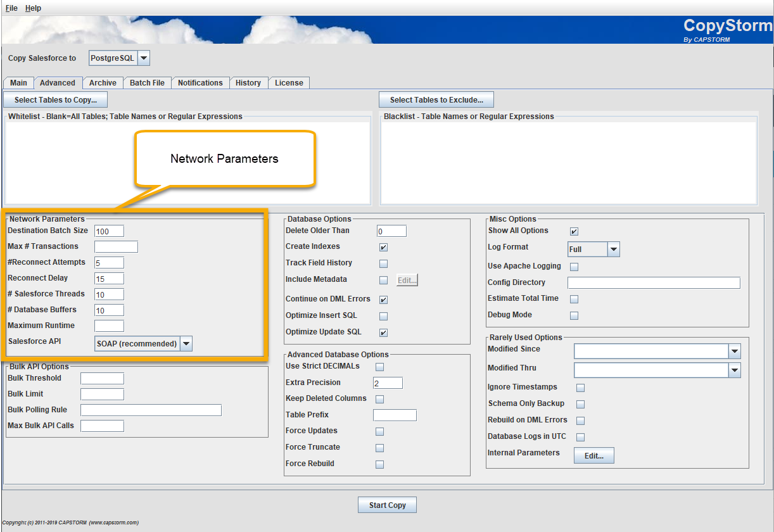Click the Bulk Polling Rule field
Viewport: 774px width, 532px height.
point(151,410)
